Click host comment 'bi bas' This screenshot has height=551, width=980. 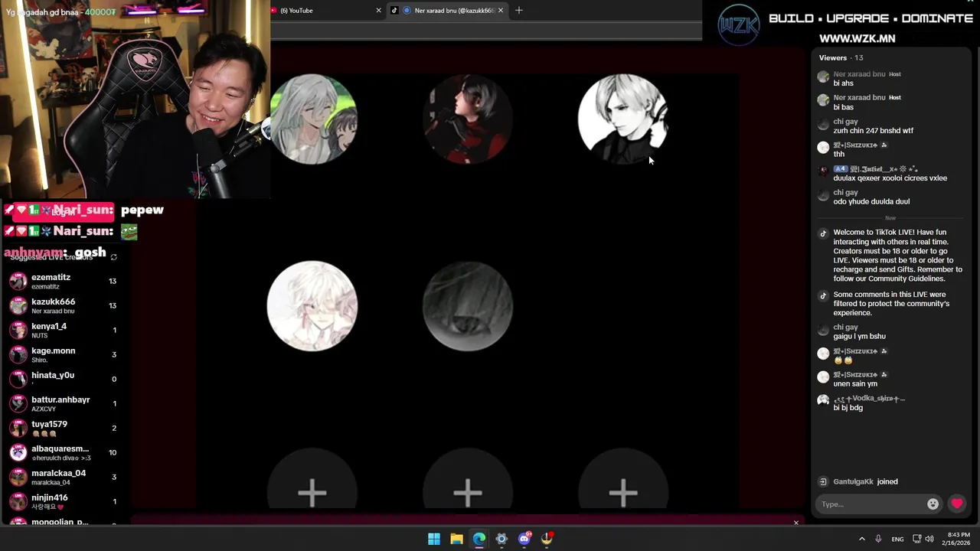coord(843,107)
